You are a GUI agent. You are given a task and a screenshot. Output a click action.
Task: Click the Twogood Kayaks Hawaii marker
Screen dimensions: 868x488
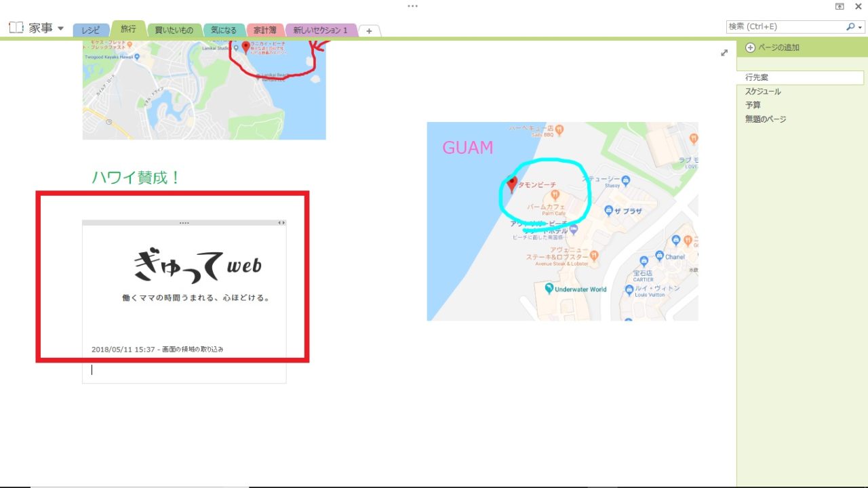click(x=137, y=58)
